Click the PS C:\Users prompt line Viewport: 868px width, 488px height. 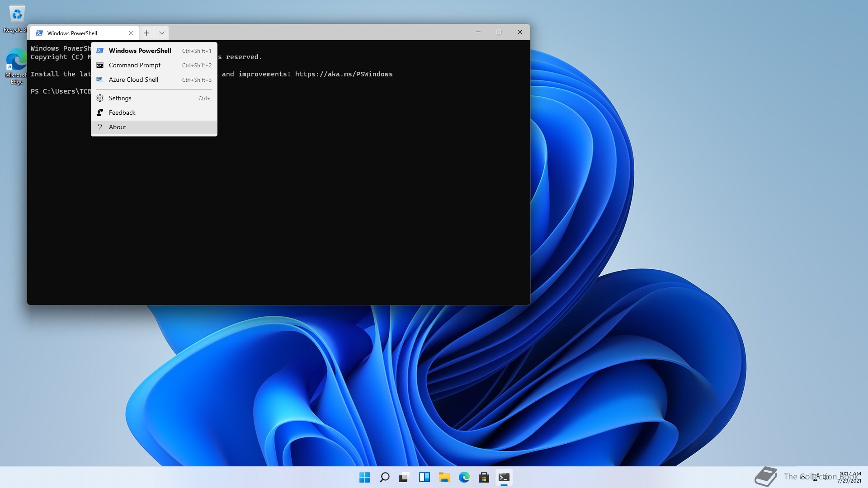click(x=61, y=91)
